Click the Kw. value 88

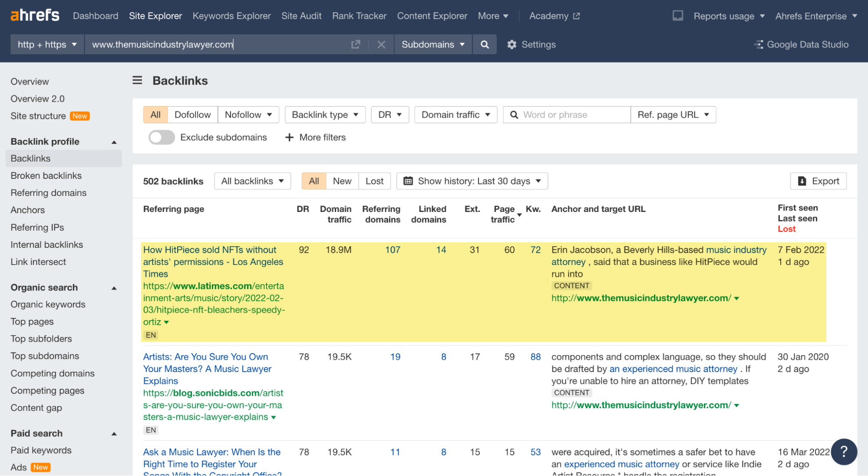click(535, 357)
